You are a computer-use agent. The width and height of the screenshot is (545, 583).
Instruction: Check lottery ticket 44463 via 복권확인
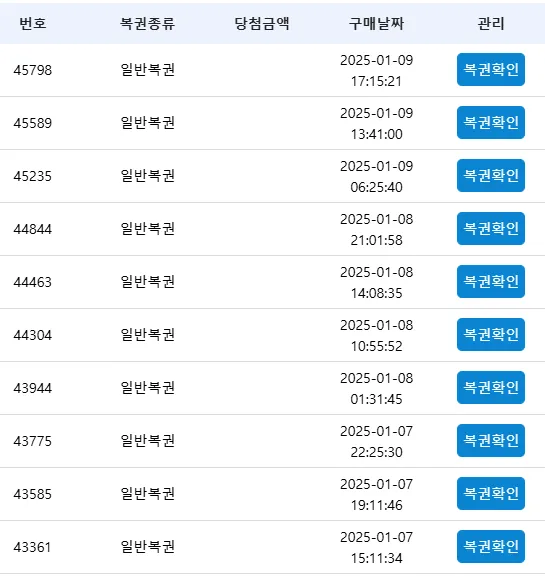pyautogui.click(x=491, y=281)
